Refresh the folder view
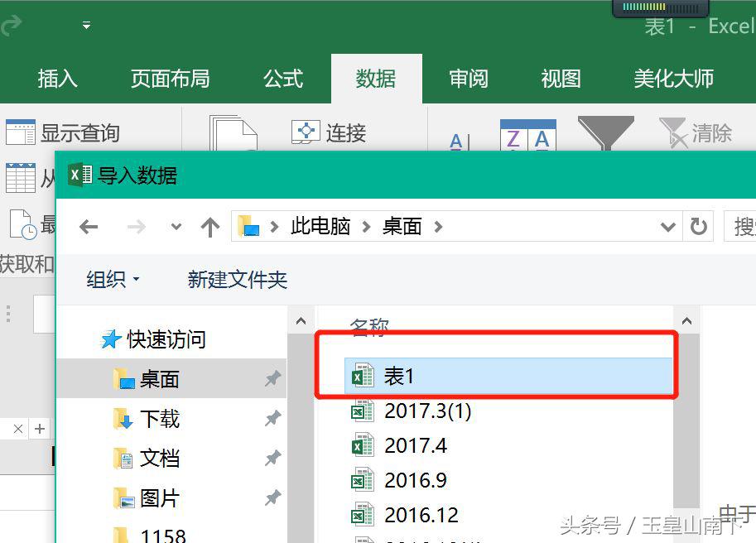This screenshot has height=543, width=756. click(x=700, y=225)
